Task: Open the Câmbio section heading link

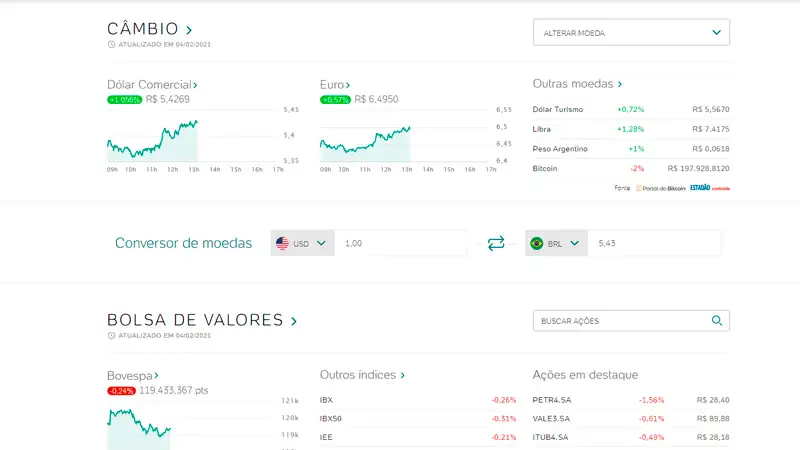Action: click(149, 29)
